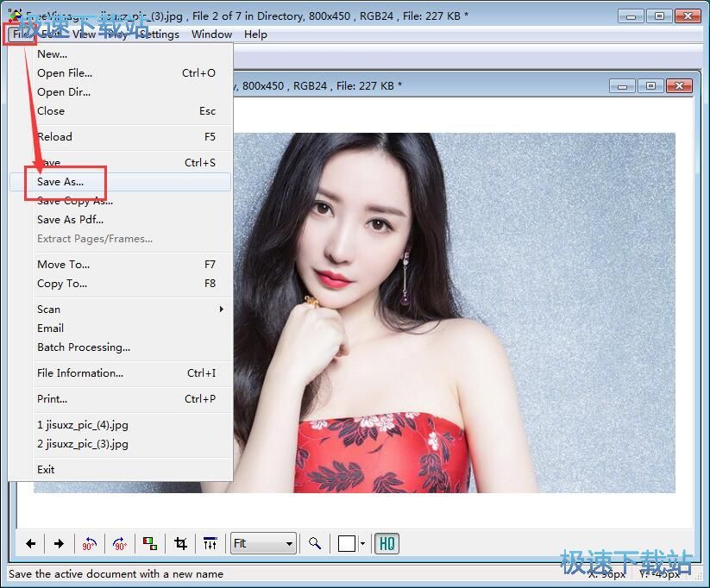Open File Information... entry
Viewport: 710px width, 588px height.
121,373
